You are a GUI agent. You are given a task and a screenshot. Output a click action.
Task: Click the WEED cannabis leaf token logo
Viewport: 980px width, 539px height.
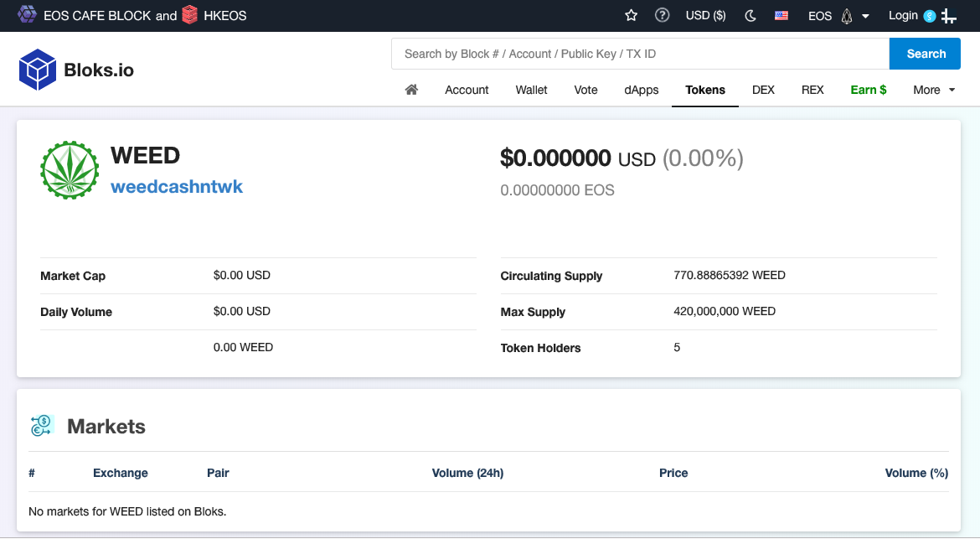(70, 170)
